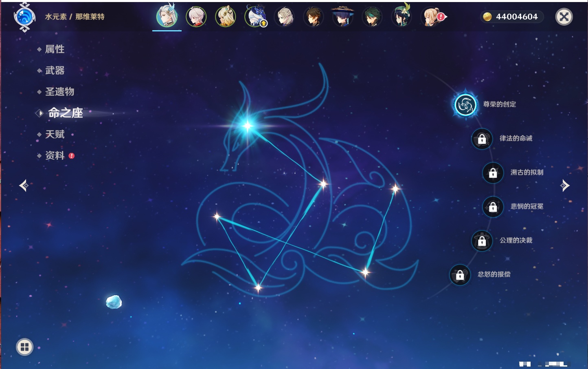Open the unlocked constellation 尊荣的创定
Viewport: 588px width, 369px height.
[x=465, y=105]
